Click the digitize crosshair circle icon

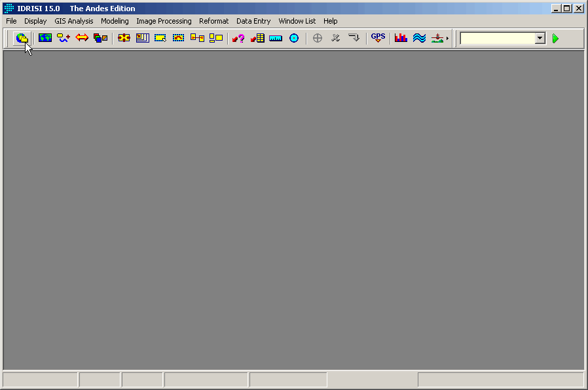[x=318, y=38]
